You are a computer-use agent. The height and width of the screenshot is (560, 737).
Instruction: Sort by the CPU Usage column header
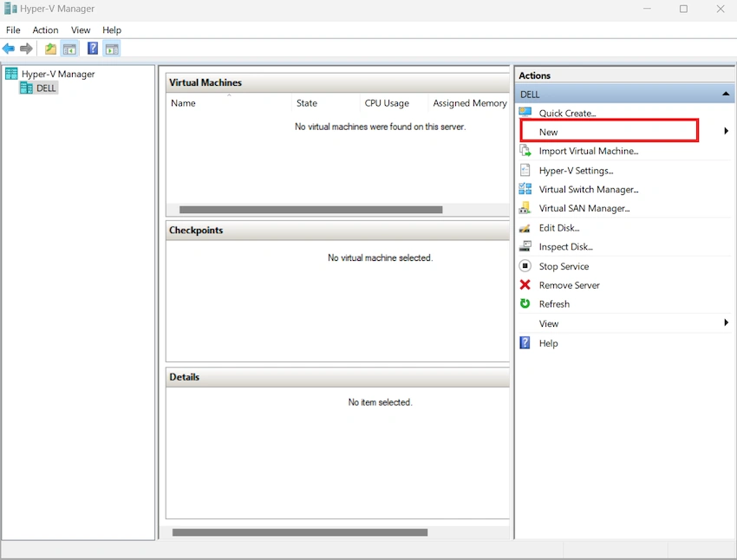pyautogui.click(x=394, y=103)
